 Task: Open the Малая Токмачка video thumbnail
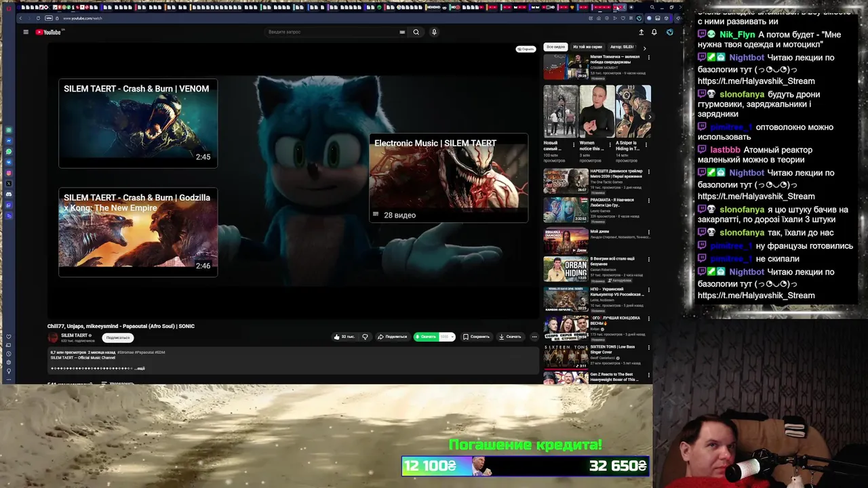pyautogui.click(x=566, y=67)
